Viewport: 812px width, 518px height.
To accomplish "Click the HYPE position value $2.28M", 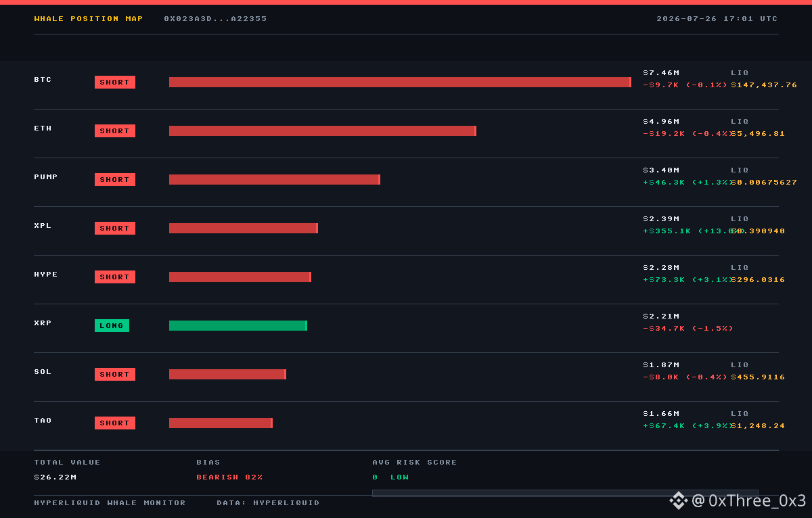I will tap(661, 268).
